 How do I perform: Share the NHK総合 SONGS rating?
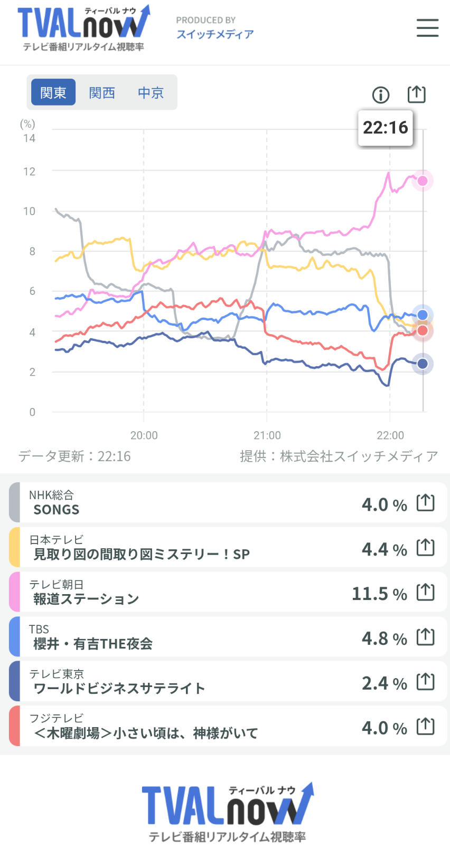click(x=425, y=503)
